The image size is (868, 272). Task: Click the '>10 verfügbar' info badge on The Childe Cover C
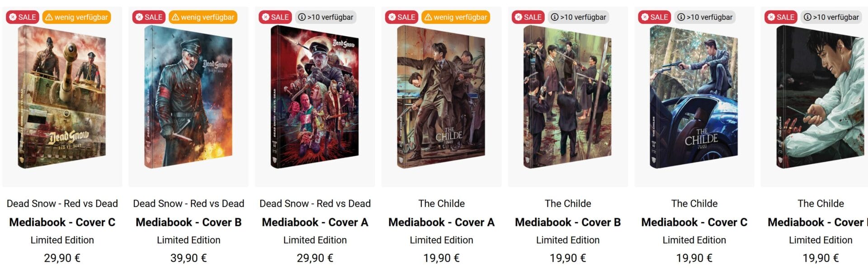click(x=705, y=17)
